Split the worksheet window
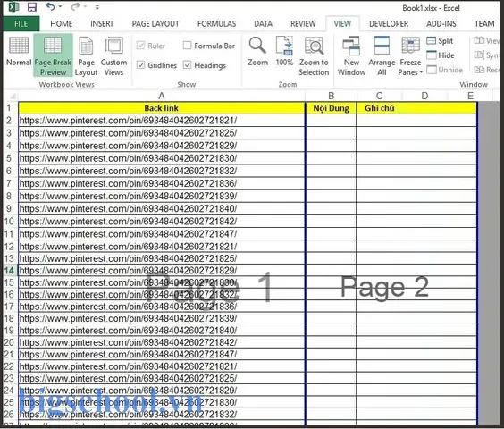Image resolution: width=504 pixels, height=429 pixels. [440, 41]
